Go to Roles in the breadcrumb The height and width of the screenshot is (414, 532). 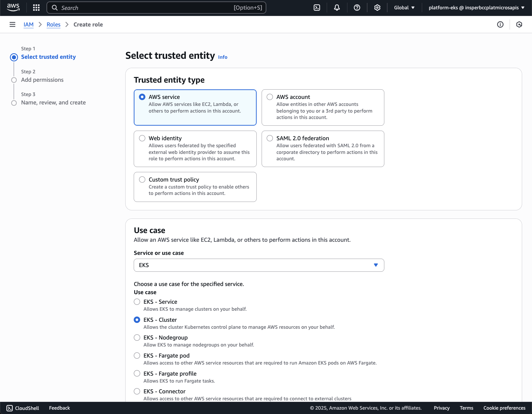(53, 24)
